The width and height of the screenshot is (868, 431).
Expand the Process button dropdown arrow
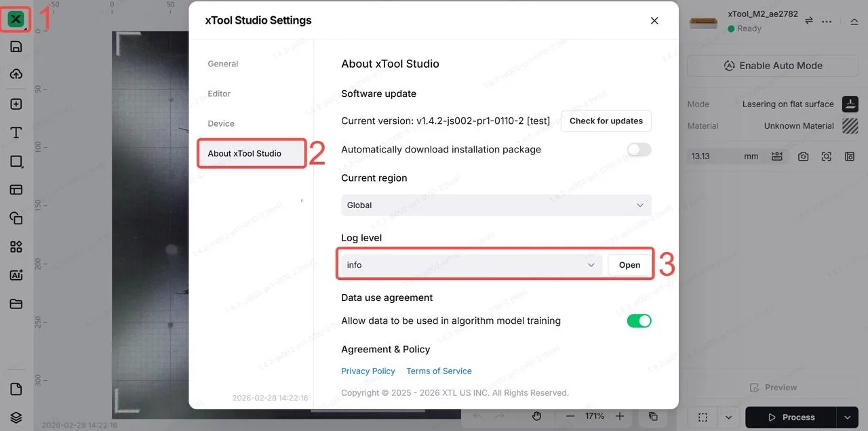point(846,417)
